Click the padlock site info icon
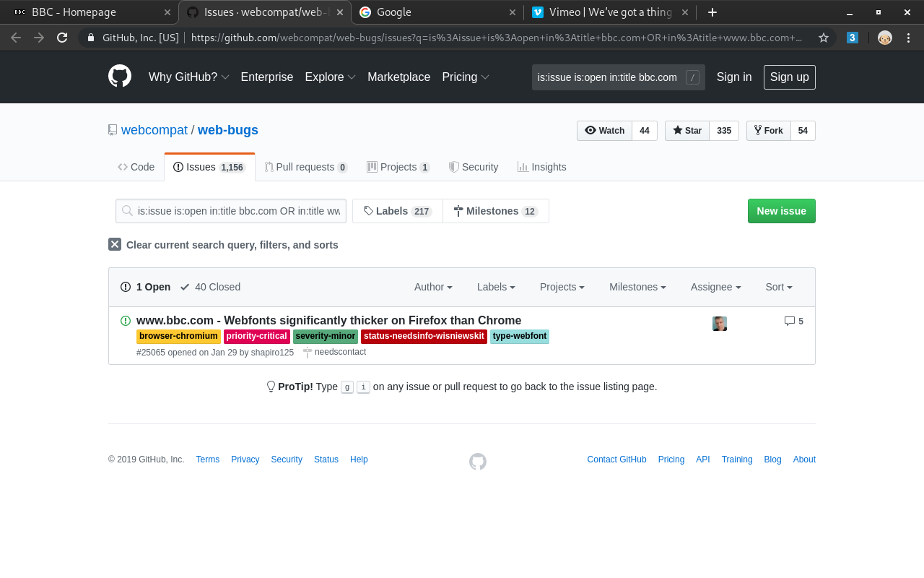 (x=91, y=38)
